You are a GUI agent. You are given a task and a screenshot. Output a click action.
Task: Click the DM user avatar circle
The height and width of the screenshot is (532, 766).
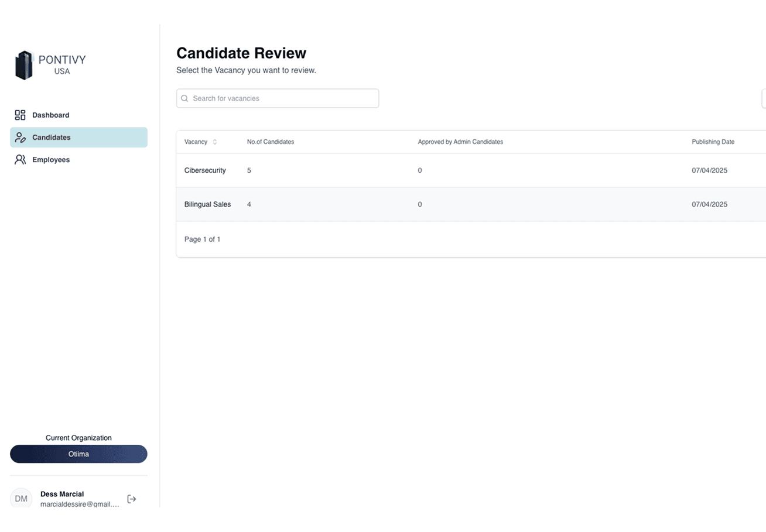[x=21, y=499]
